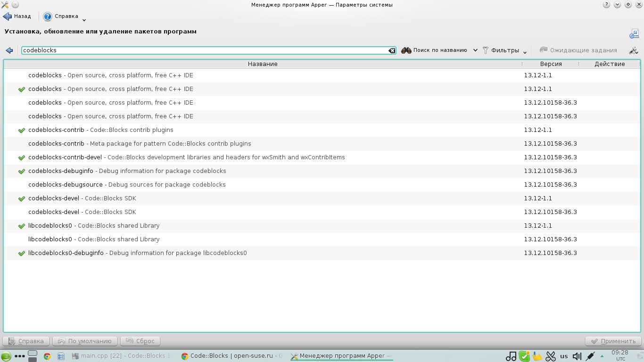Click the virtual desktop pager
The height and width of the screenshot is (362, 644).
pos(33,356)
